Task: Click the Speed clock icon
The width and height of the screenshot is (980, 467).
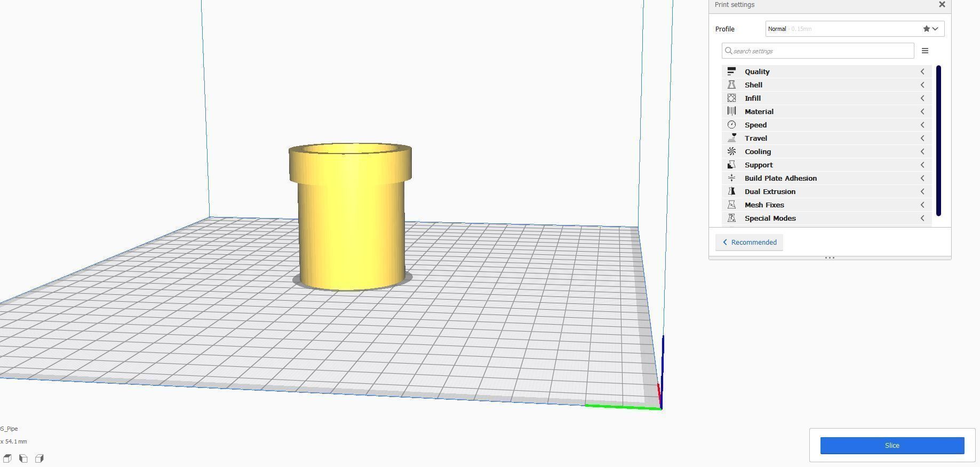Action: pyautogui.click(x=731, y=125)
